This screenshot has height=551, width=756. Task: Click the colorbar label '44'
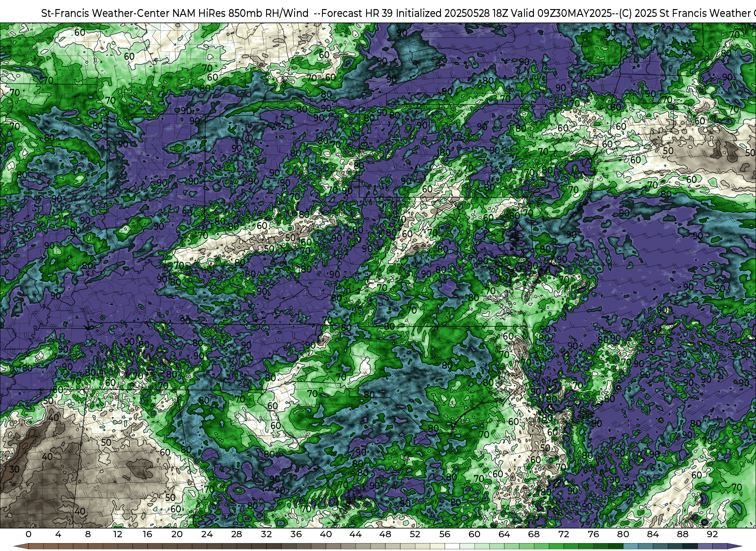tap(355, 534)
